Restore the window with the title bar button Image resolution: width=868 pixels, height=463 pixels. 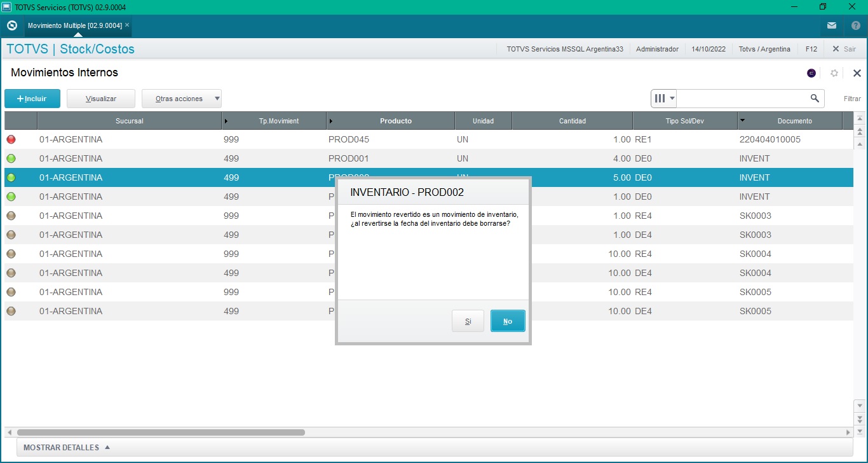pyautogui.click(x=823, y=6)
